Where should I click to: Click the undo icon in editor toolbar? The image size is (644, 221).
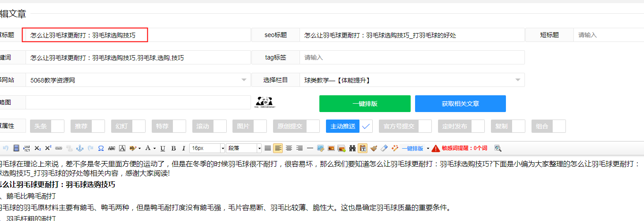6,148
